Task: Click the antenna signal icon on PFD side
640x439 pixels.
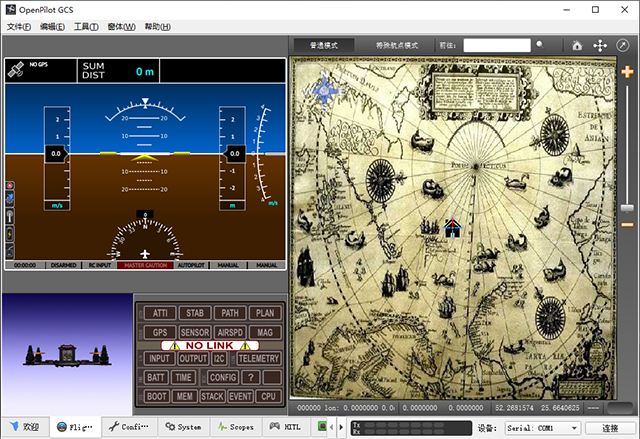Action: 10,216
